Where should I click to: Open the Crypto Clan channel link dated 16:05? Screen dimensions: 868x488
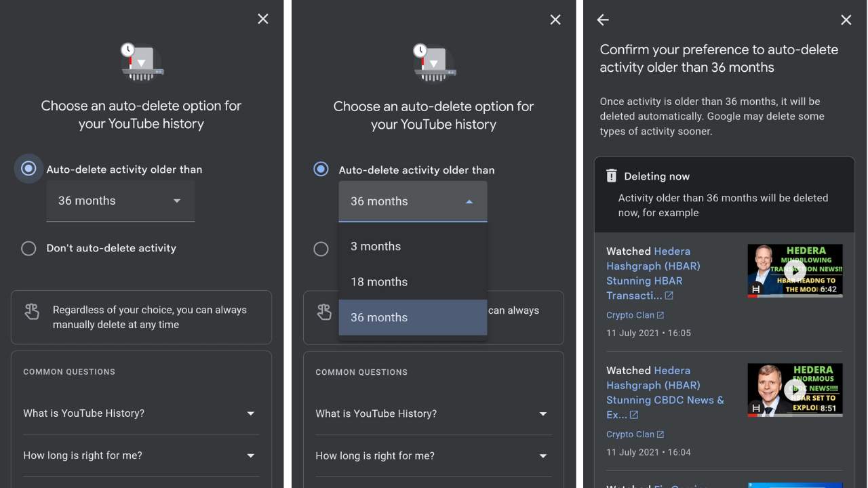tap(630, 315)
